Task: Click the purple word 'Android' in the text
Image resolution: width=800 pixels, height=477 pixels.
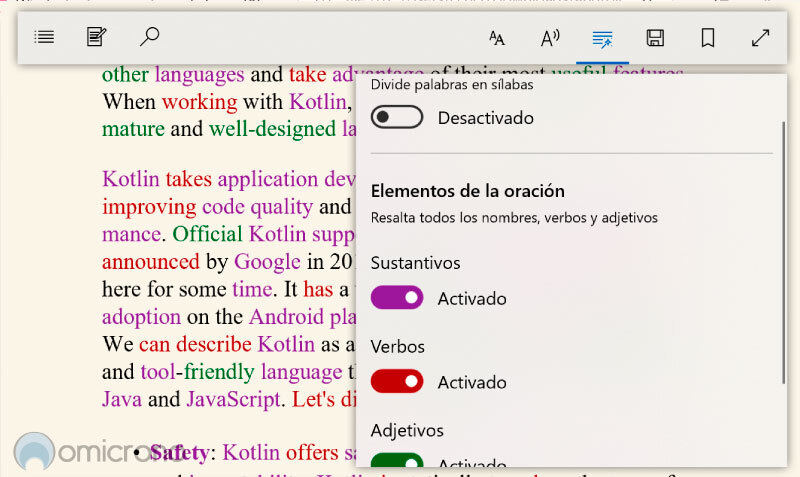Action: (x=286, y=317)
